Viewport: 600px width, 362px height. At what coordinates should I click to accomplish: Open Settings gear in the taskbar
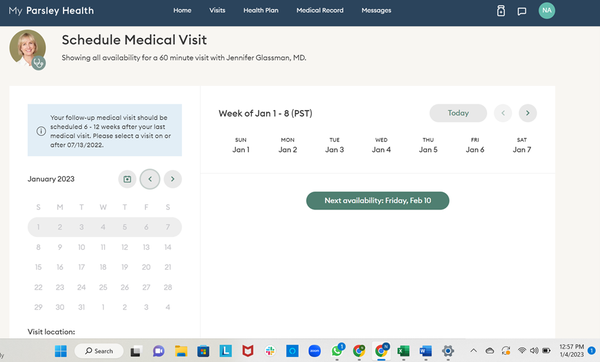coord(448,351)
